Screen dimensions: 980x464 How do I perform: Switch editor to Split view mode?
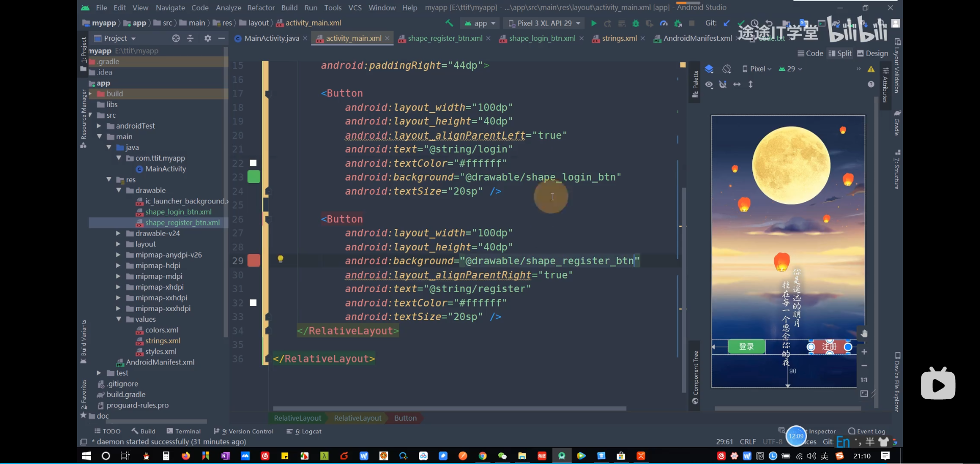[x=840, y=54]
